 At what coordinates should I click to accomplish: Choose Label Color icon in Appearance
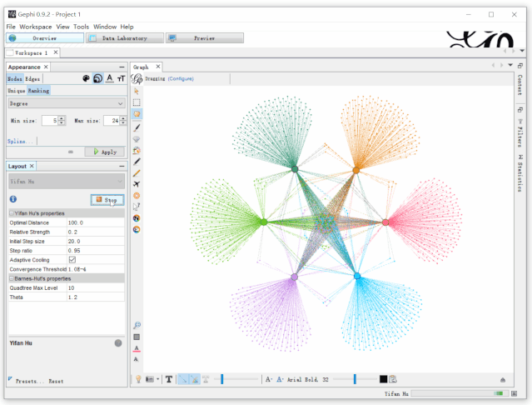coord(110,78)
